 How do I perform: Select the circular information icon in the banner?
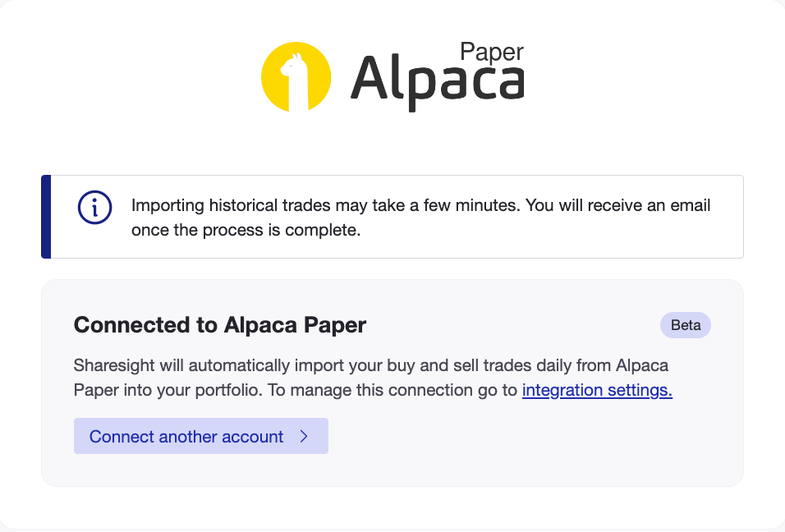pyautogui.click(x=94, y=207)
